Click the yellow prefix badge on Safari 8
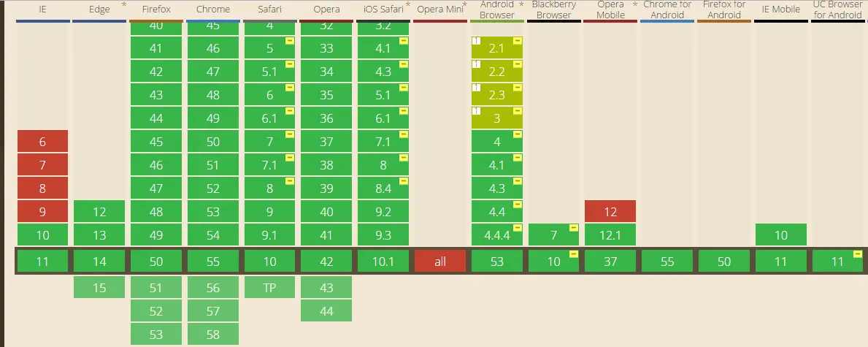 290,180
